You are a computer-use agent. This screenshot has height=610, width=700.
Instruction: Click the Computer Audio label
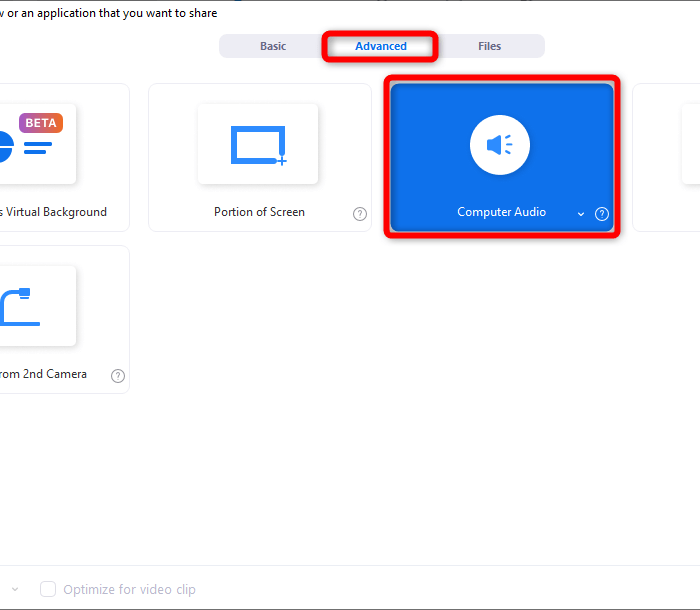click(x=501, y=212)
